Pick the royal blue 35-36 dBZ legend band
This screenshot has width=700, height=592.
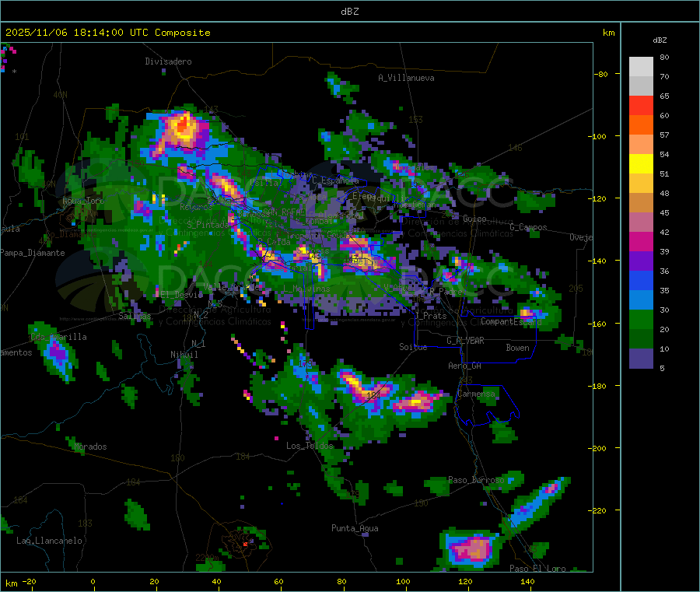641,281
